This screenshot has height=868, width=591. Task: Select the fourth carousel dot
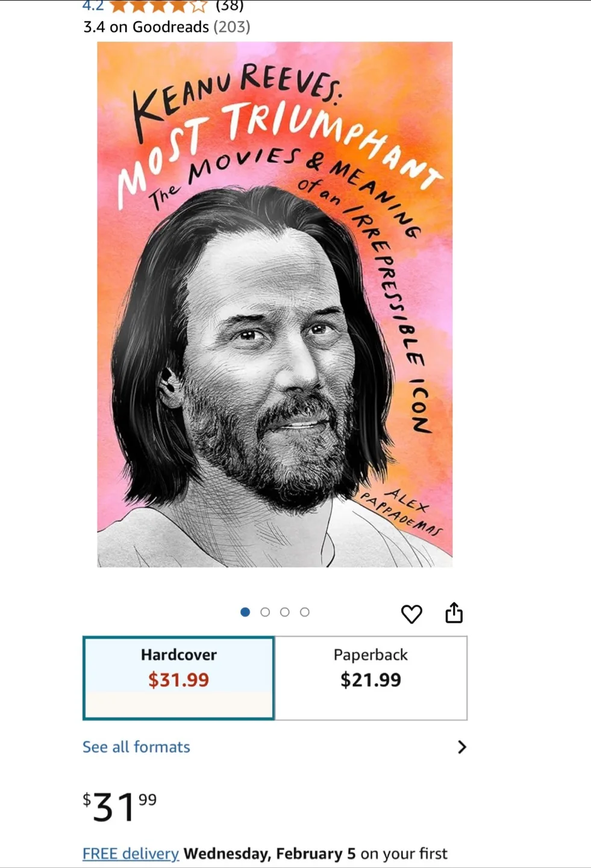coord(305,612)
